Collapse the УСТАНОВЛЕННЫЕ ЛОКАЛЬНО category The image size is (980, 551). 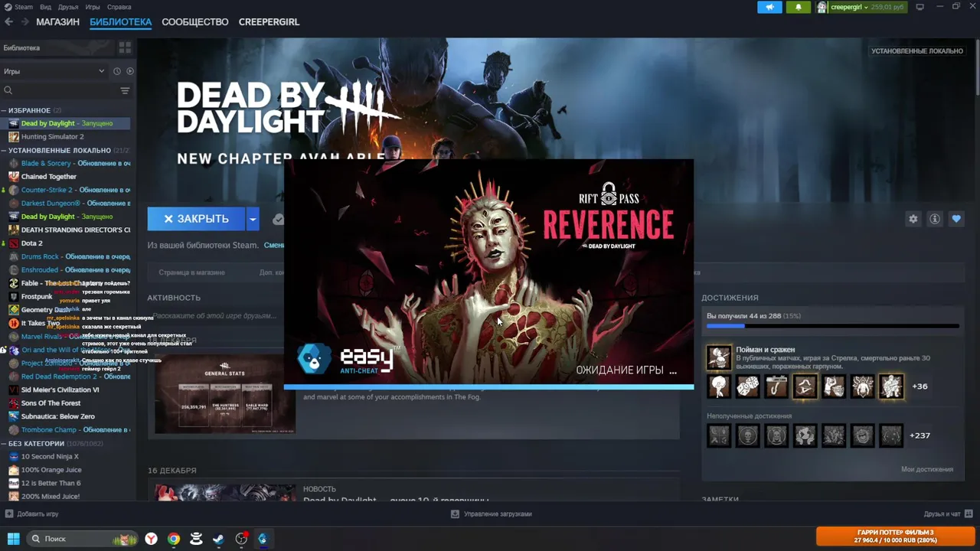pyautogui.click(x=4, y=150)
